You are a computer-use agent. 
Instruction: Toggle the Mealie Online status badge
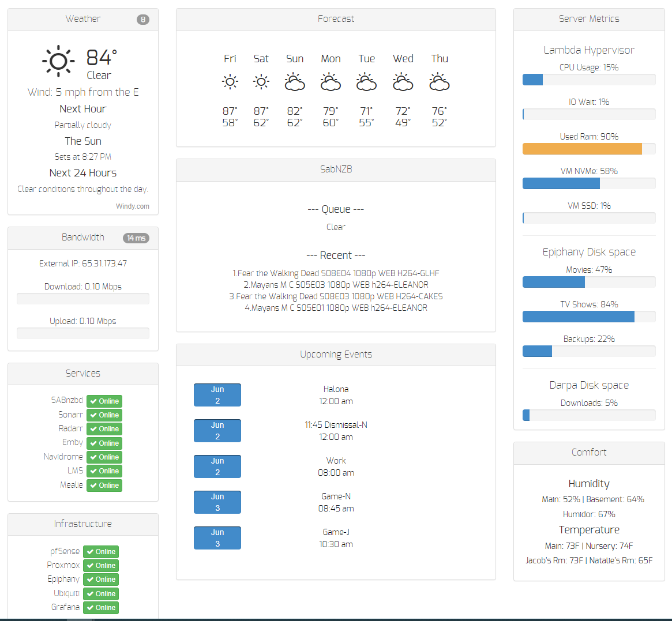[x=104, y=485]
